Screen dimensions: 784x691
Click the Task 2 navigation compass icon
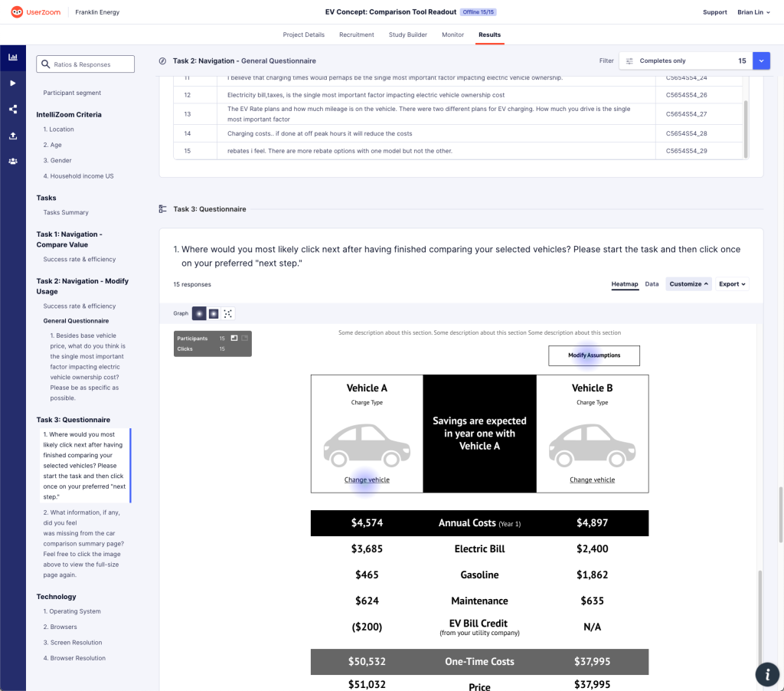click(x=162, y=61)
